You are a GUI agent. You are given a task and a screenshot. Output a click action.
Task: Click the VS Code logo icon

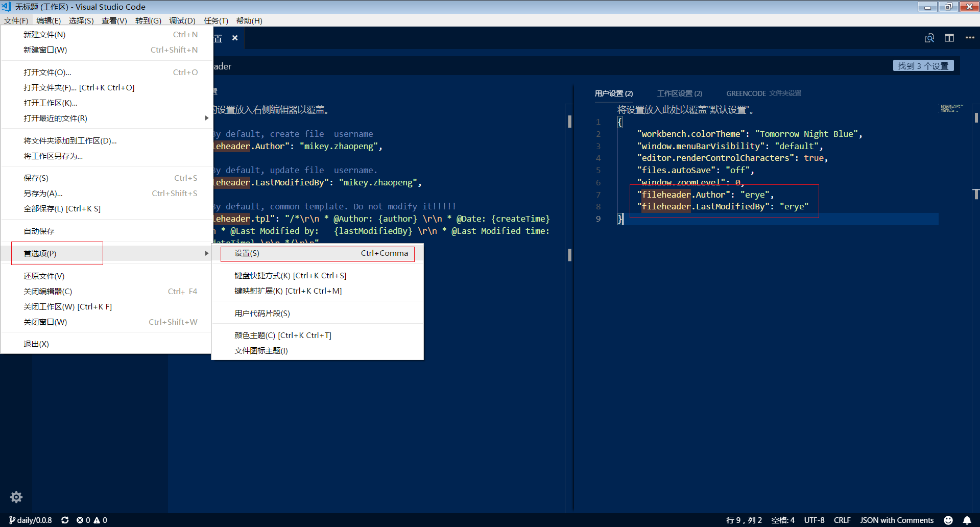click(7, 7)
